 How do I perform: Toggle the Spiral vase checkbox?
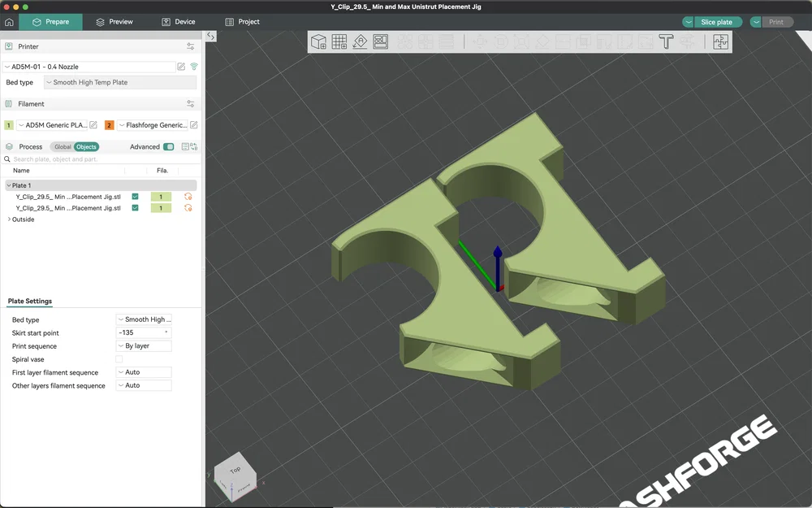click(x=119, y=359)
